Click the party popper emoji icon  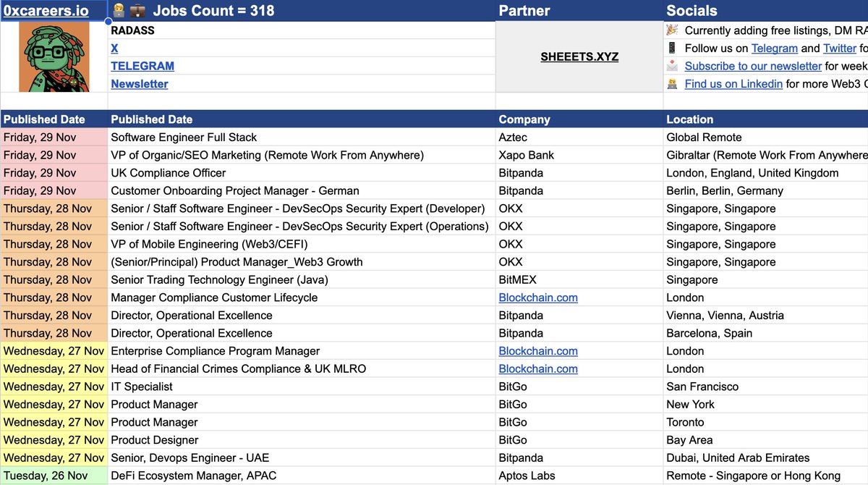click(x=672, y=30)
